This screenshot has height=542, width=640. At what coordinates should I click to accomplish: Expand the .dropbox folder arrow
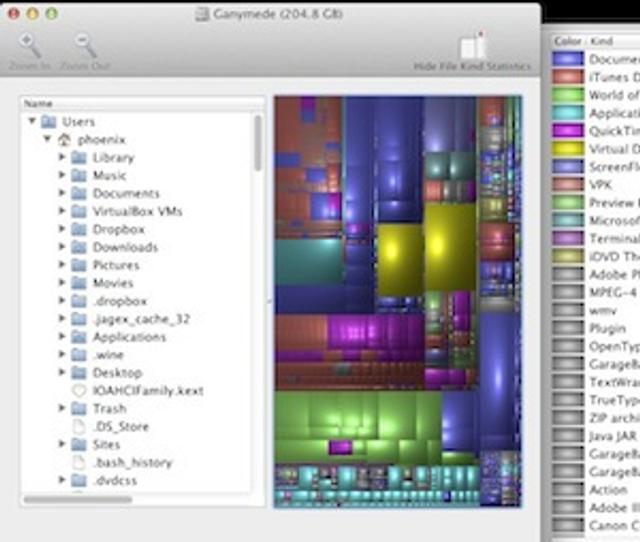pos(62,301)
